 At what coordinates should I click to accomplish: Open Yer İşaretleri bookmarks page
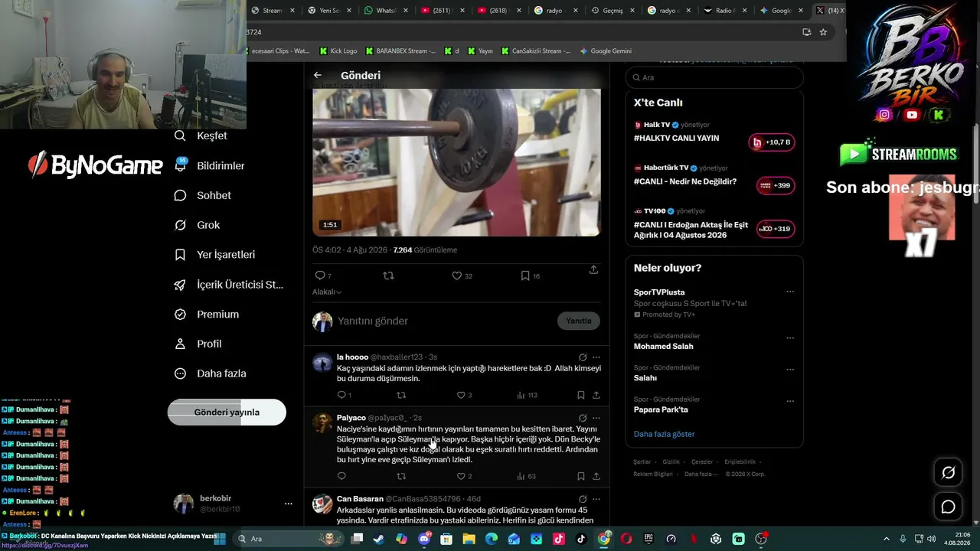tap(214, 254)
